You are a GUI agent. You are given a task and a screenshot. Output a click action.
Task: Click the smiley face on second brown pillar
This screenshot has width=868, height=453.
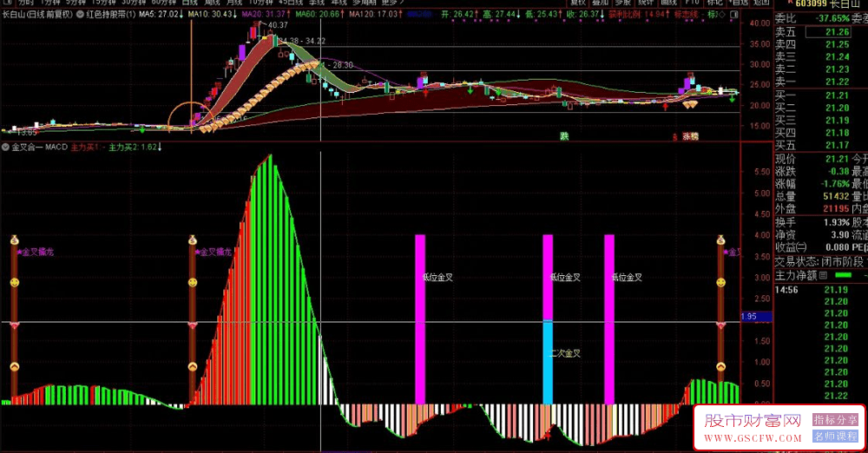pyautogui.click(x=193, y=282)
